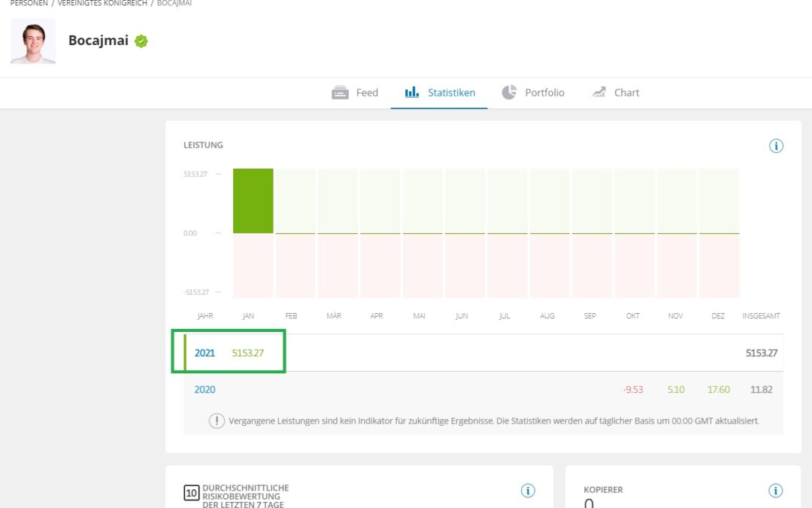
Task: Go to the Chart tab
Action: pyautogui.click(x=615, y=93)
